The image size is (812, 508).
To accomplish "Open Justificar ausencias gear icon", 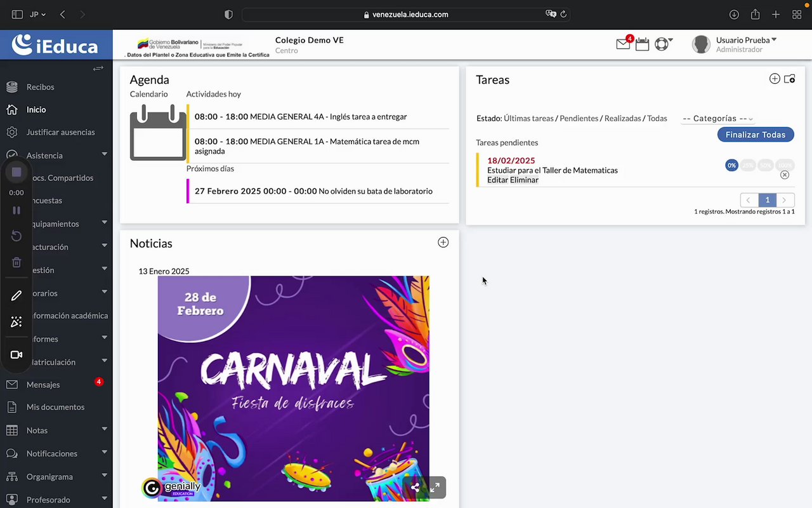I will coord(11,132).
